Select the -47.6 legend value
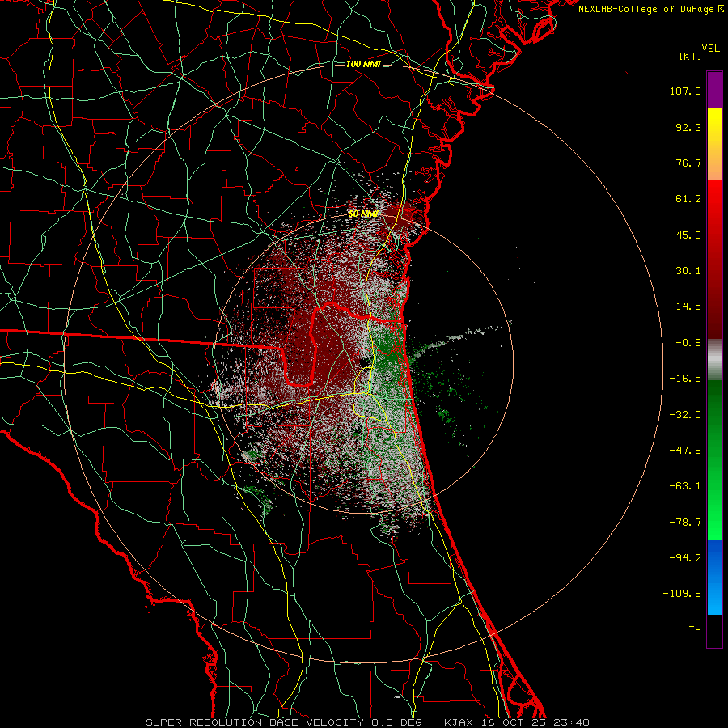This screenshot has width=728, height=728. coord(685,451)
